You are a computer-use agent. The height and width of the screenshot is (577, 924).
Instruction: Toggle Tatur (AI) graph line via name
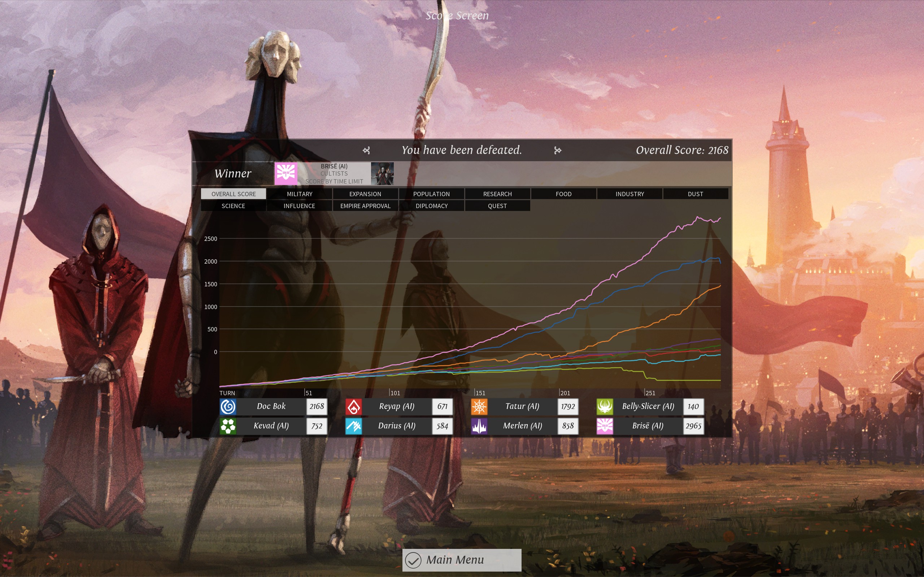point(522,406)
